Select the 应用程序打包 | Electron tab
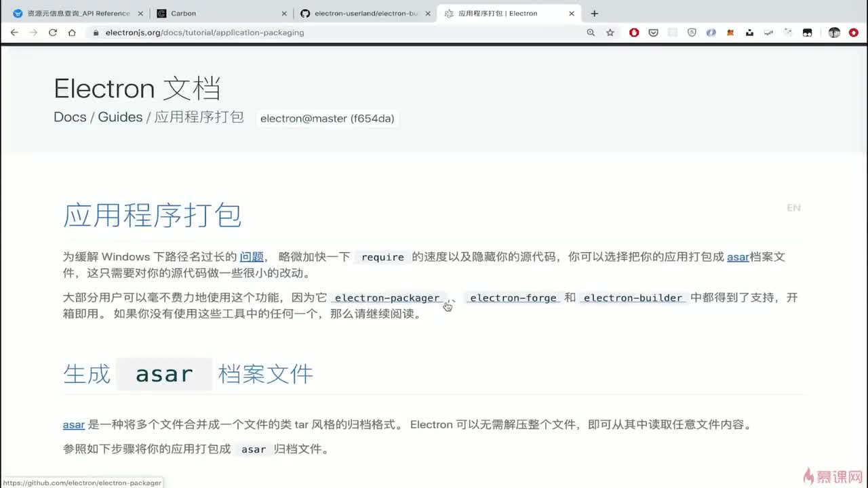The image size is (868, 488). pos(509,14)
